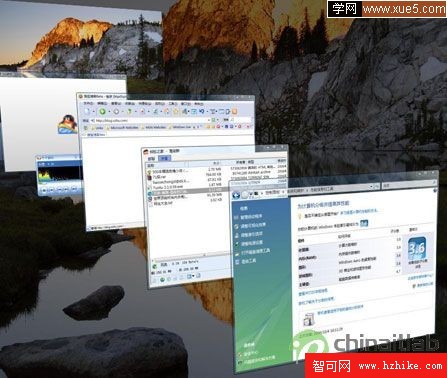Select the open page tab below the favorites bar
The image size is (447, 378).
(94, 135)
